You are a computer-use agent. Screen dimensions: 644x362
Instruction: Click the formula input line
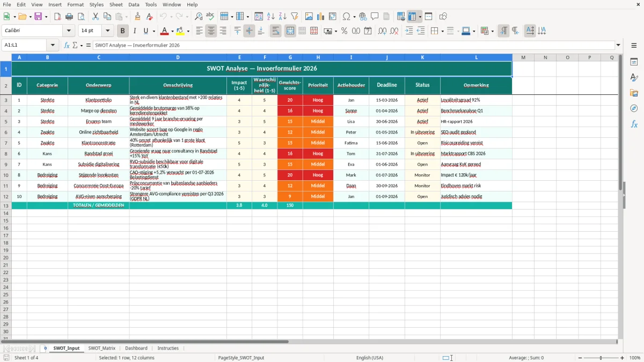353,45
